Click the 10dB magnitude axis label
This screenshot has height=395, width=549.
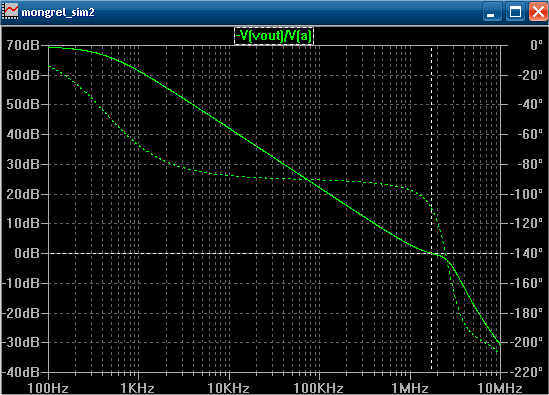23,223
